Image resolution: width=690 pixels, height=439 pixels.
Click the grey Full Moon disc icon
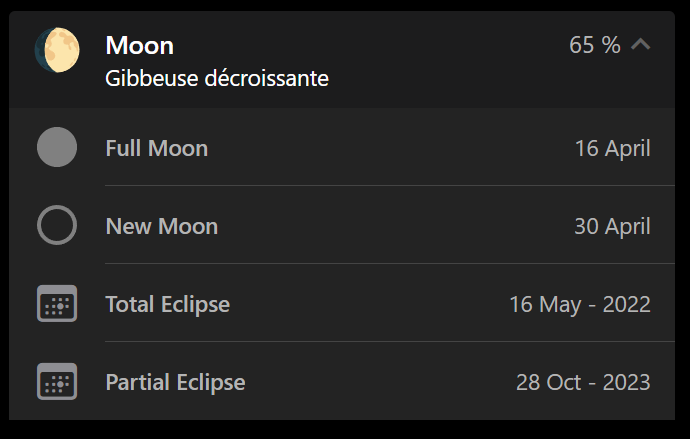57,148
